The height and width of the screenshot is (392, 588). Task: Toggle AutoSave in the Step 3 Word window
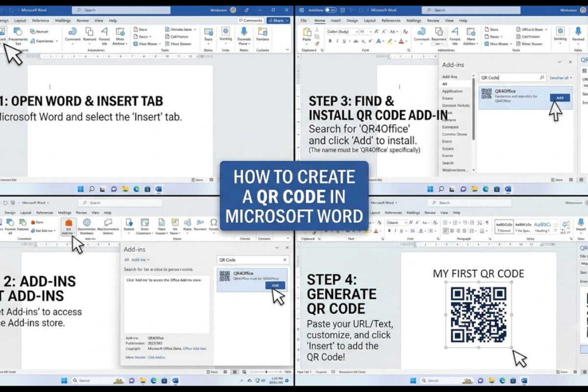[331, 10]
